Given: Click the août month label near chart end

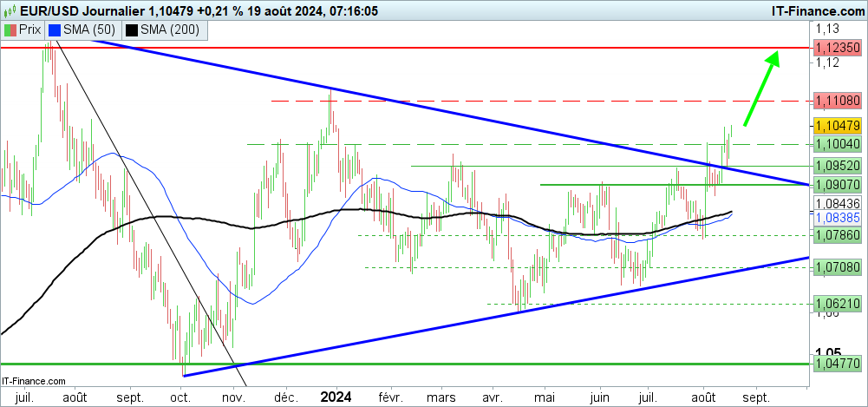Looking at the screenshot, I should pyautogui.click(x=703, y=397).
